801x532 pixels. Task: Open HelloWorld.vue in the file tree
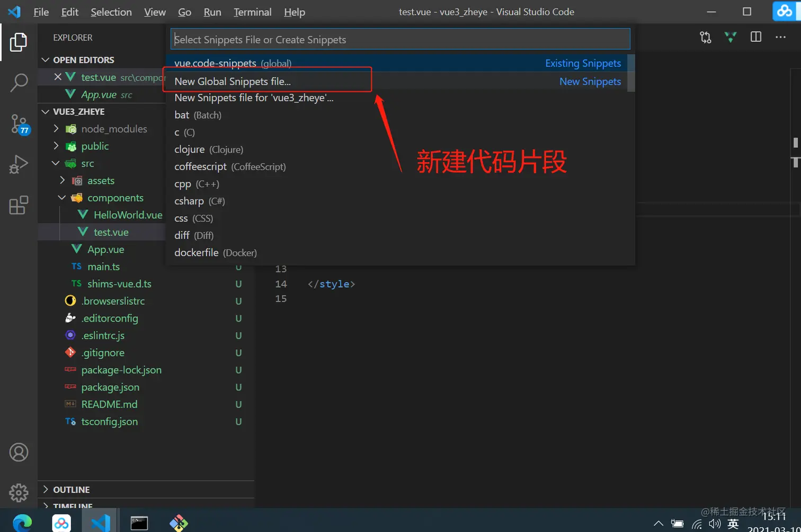(x=128, y=215)
